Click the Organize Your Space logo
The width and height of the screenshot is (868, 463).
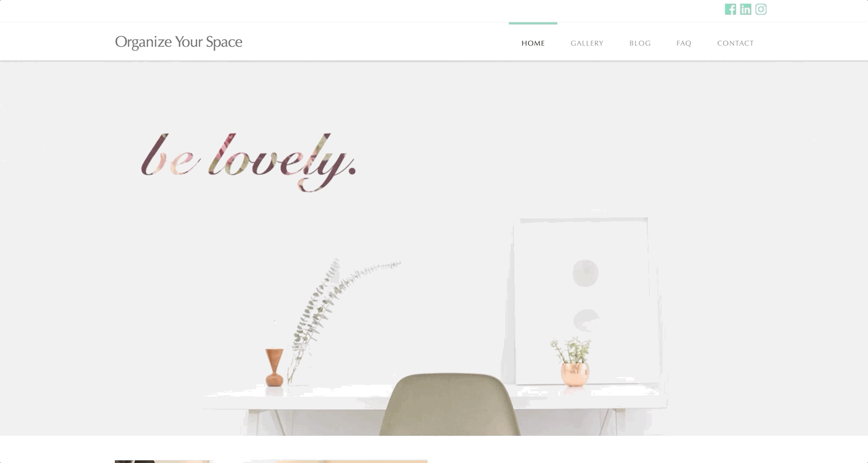point(179,42)
